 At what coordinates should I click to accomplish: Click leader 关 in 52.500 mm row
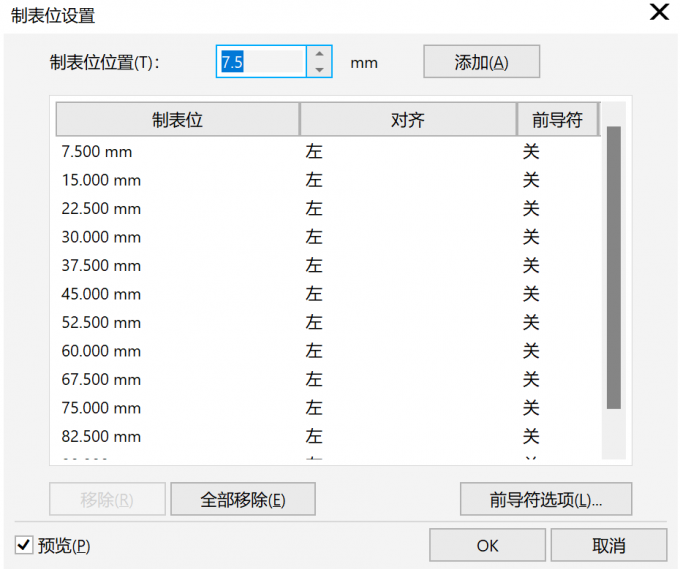coord(531,323)
